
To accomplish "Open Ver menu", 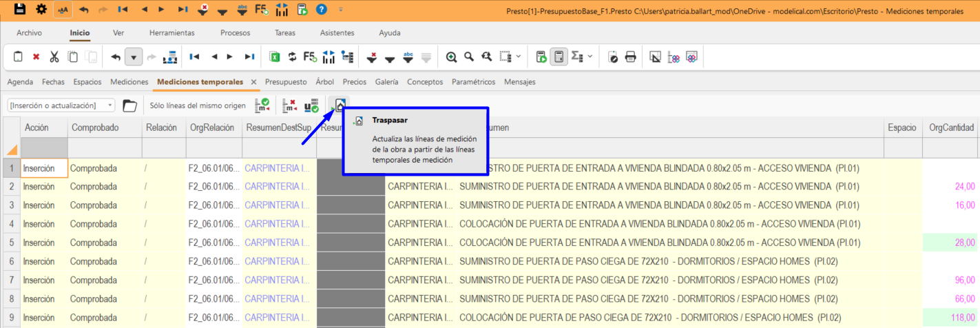I will click(118, 33).
